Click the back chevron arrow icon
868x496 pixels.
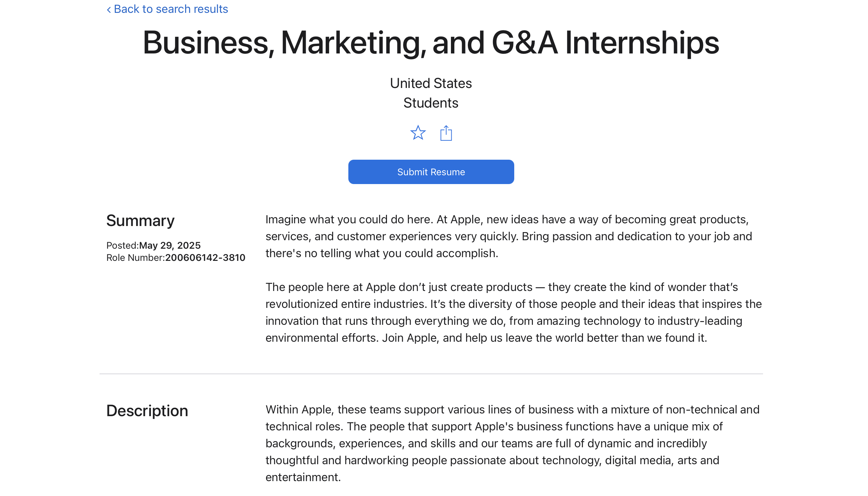[109, 10]
